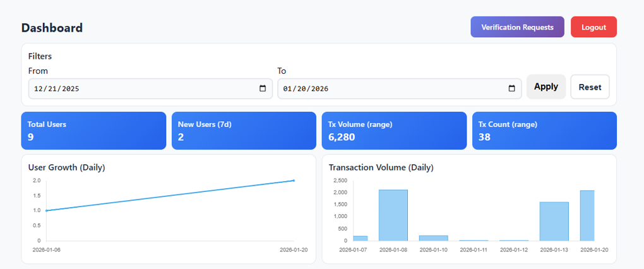
Task: Click the 2026-01-07 bar in Transaction Volume
Action: coord(360,238)
